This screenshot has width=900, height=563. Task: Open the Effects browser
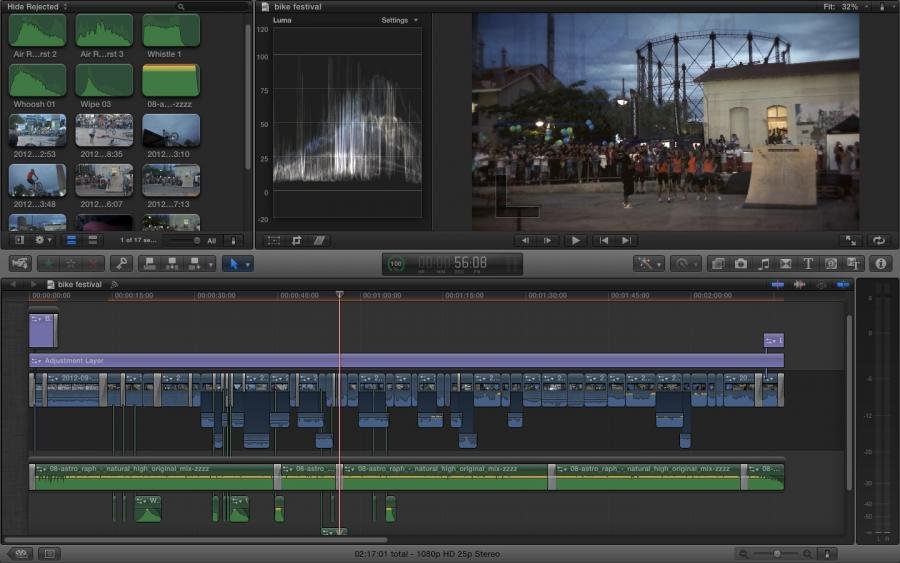click(x=717, y=263)
